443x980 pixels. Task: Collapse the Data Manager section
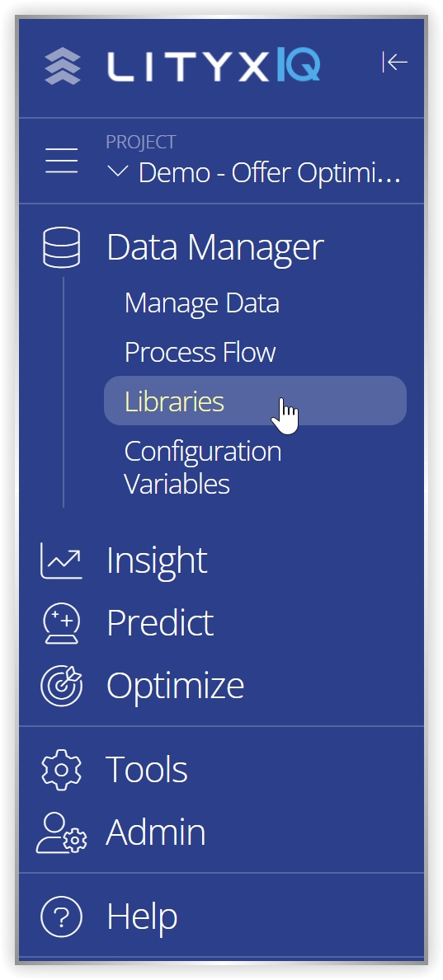tap(215, 247)
